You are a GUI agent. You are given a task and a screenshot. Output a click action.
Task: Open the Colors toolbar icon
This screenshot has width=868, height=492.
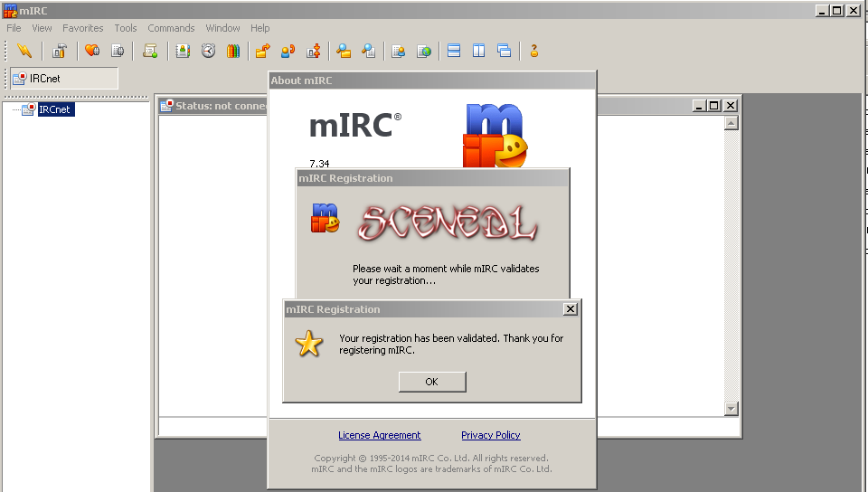click(x=233, y=51)
